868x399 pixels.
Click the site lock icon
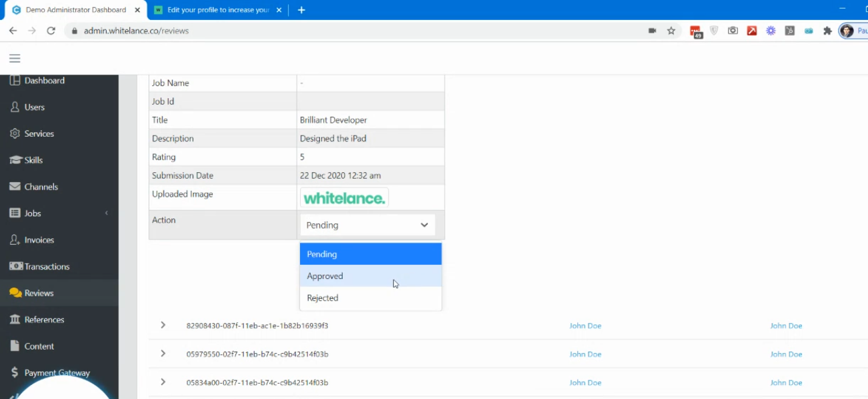coord(75,31)
